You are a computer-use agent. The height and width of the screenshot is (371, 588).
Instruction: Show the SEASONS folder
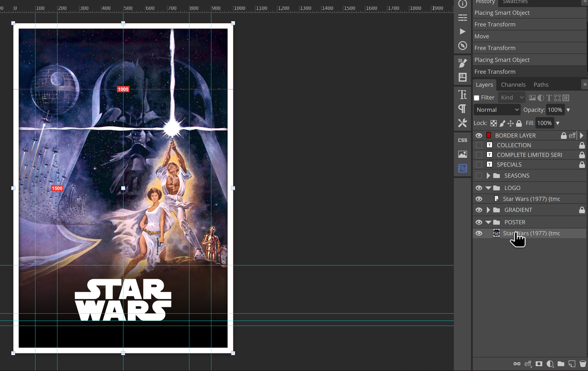(x=479, y=176)
